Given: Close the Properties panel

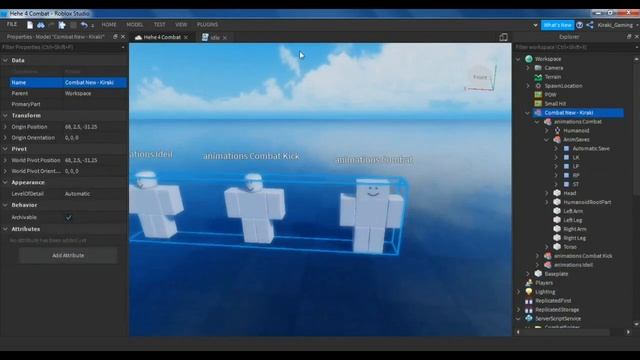Looking at the screenshot, I should click(x=123, y=37).
